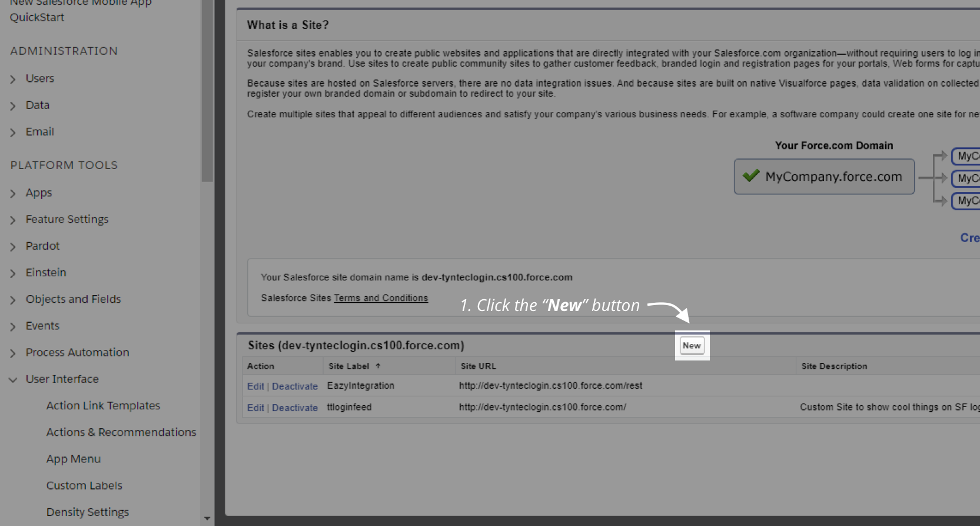
Task: Expand the Pardot section chevron
Action: [x=13, y=246]
